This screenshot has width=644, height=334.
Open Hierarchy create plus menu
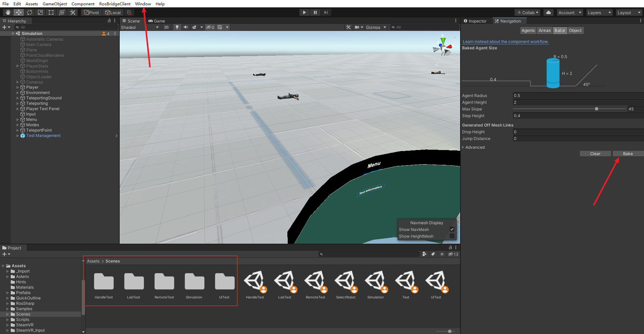click(x=6, y=27)
